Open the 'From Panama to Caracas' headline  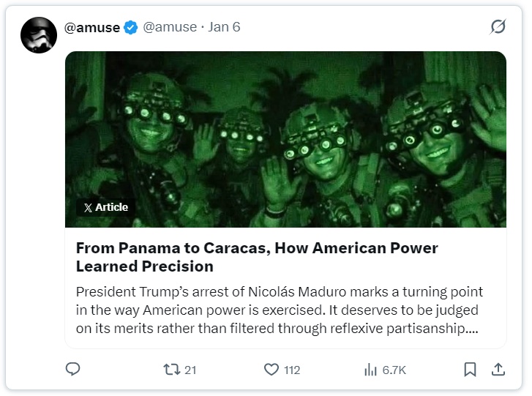click(x=257, y=256)
